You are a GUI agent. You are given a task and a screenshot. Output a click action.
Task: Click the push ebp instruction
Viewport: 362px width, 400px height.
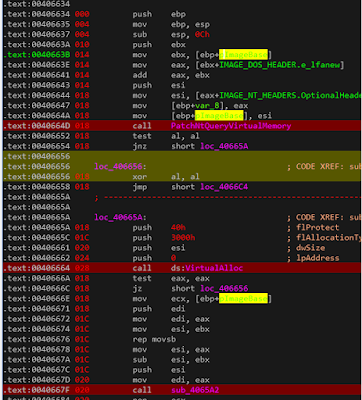[159, 14]
